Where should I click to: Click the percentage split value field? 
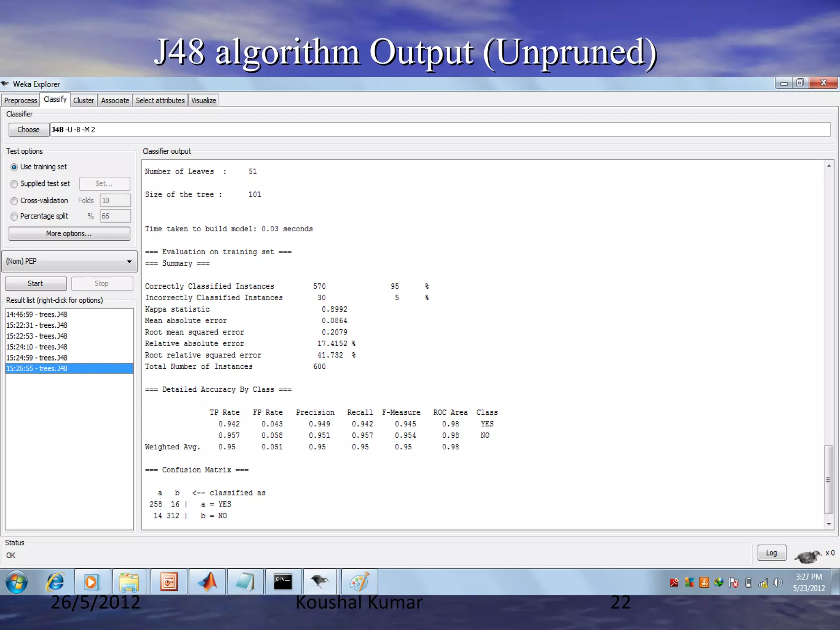click(115, 216)
